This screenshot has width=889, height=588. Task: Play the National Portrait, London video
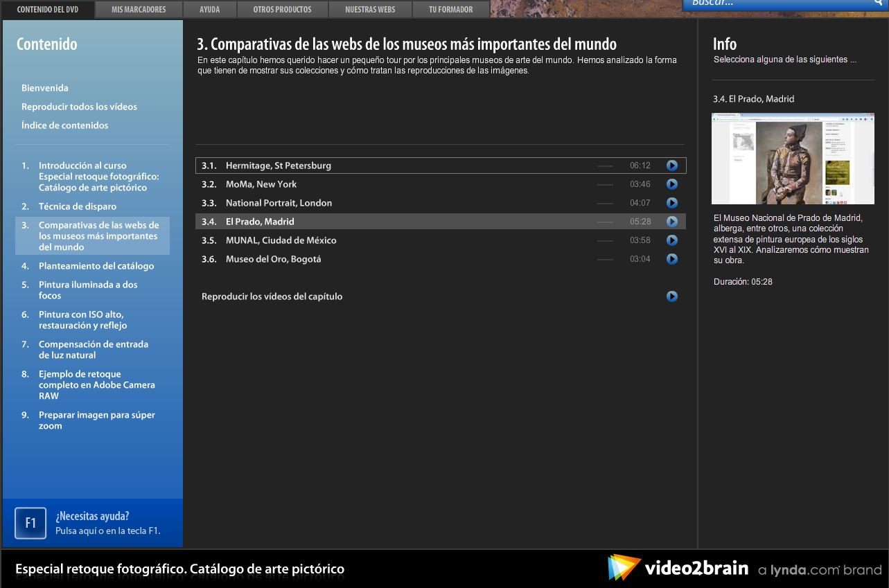(x=671, y=203)
